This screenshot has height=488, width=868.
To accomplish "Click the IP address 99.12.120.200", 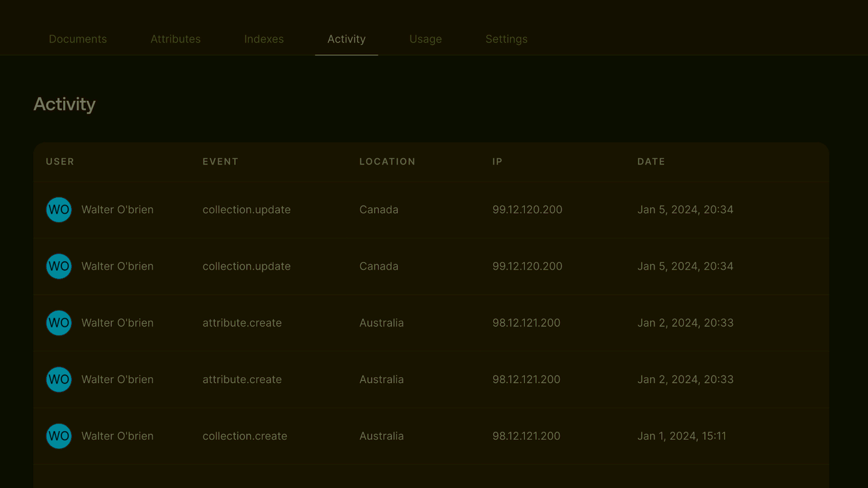I will click(x=527, y=209).
